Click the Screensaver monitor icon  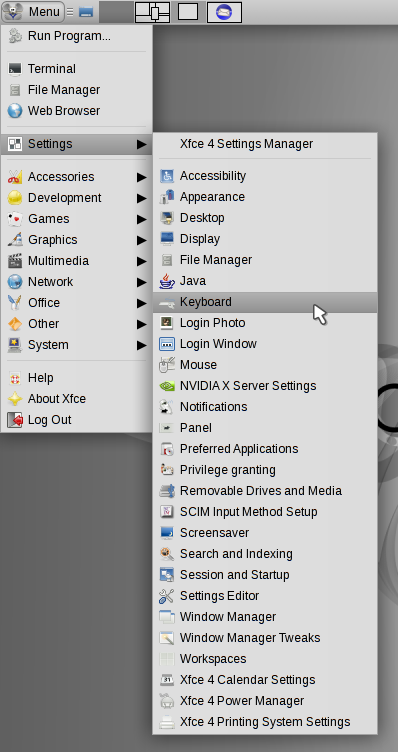point(167,533)
